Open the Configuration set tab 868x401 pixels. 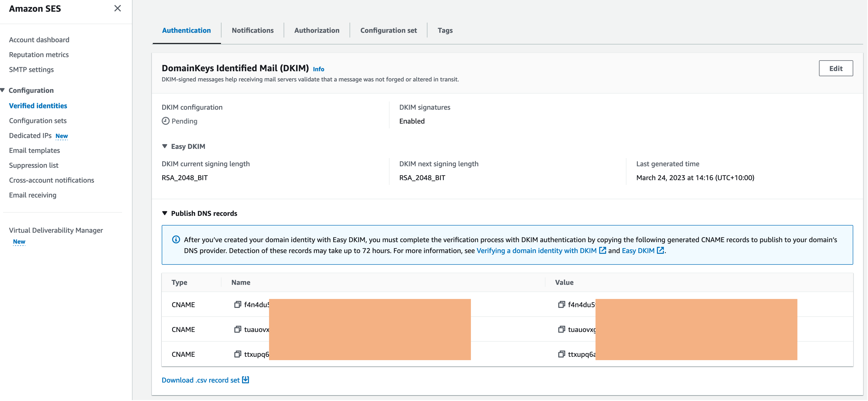[389, 30]
